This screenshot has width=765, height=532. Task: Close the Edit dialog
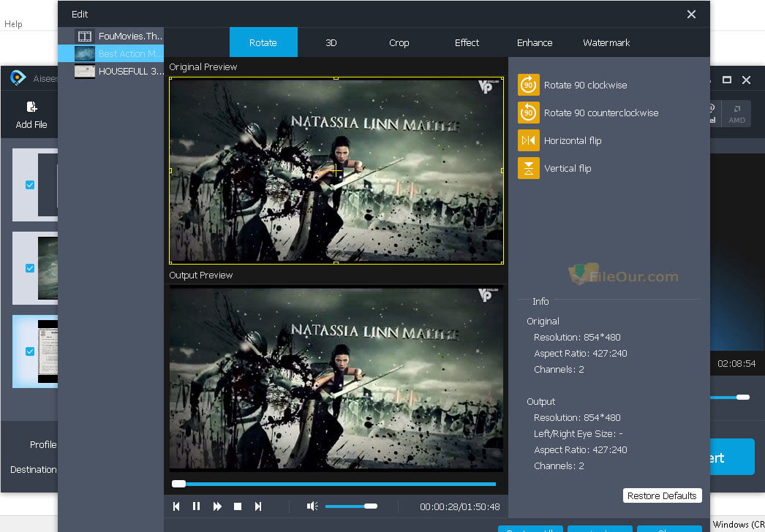click(x=691, y=14)
